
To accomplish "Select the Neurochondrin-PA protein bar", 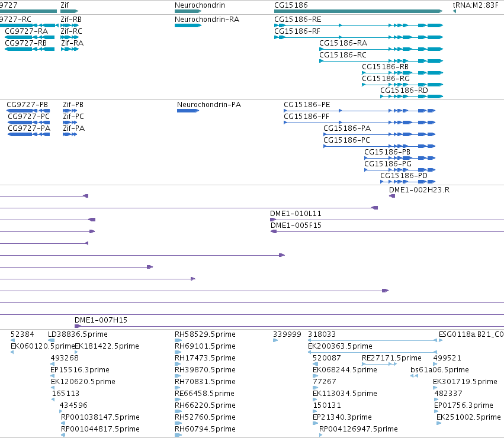I will pos(188,111).
